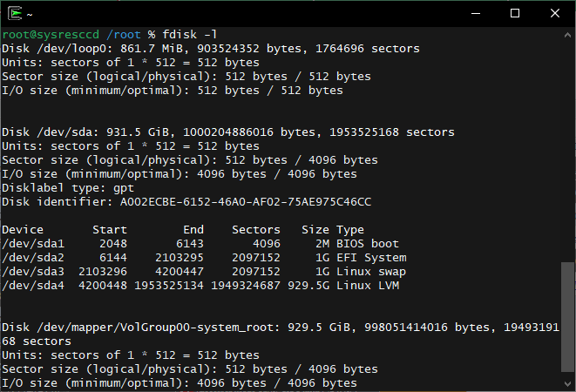Click the /dev/sda2 EFI System row
Screen dimensions: 576x392
click(x=204, y=258)
